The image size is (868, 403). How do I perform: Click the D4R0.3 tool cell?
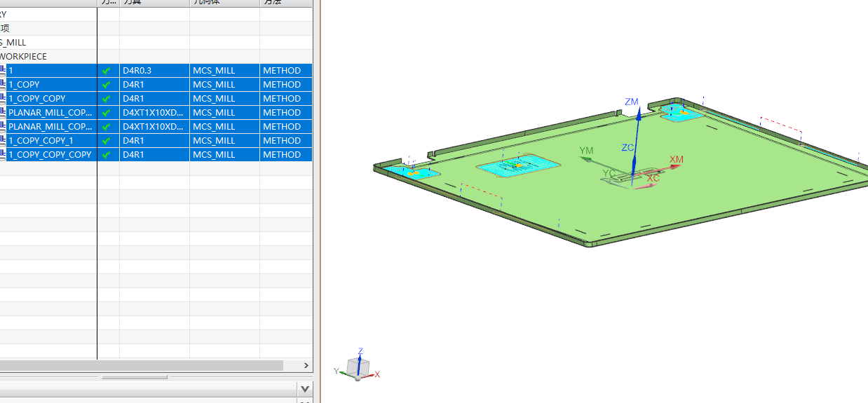(x=154, y=71)
